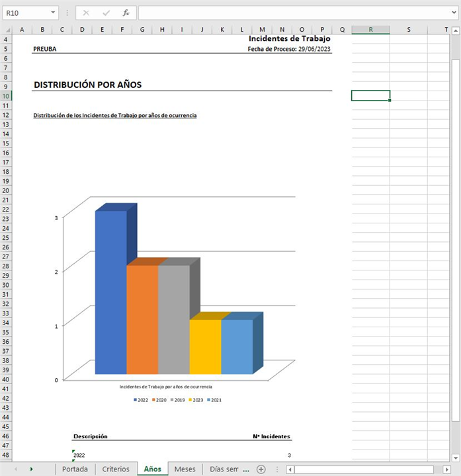Expand the formula bar

click(453, 13)
